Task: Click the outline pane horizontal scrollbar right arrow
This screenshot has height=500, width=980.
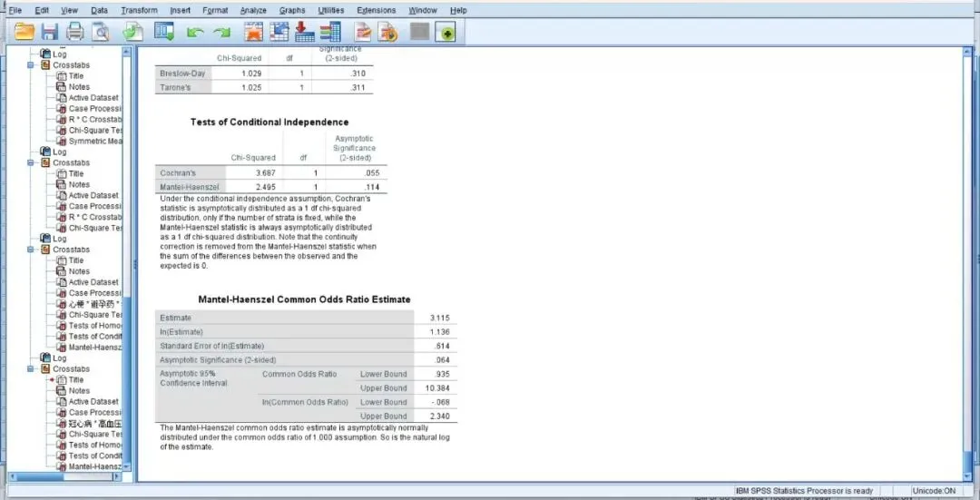Action: (x=116, y=477)
